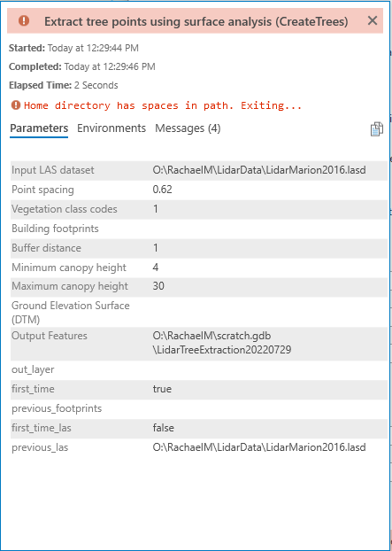392x551 pixels.
Task: Click the Minimum canopy height value 4
Action: tap(156, 268)
